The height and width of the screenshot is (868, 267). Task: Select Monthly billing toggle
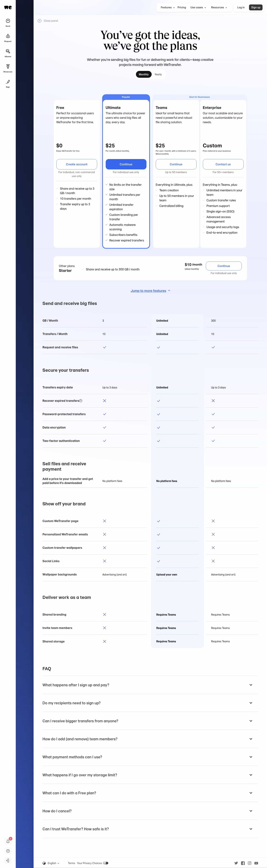[144, 74]
